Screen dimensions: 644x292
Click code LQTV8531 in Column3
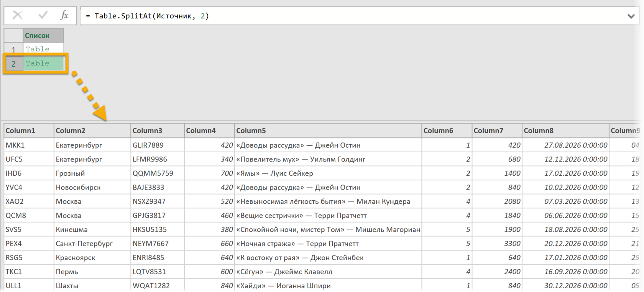(x=158, y=272)
